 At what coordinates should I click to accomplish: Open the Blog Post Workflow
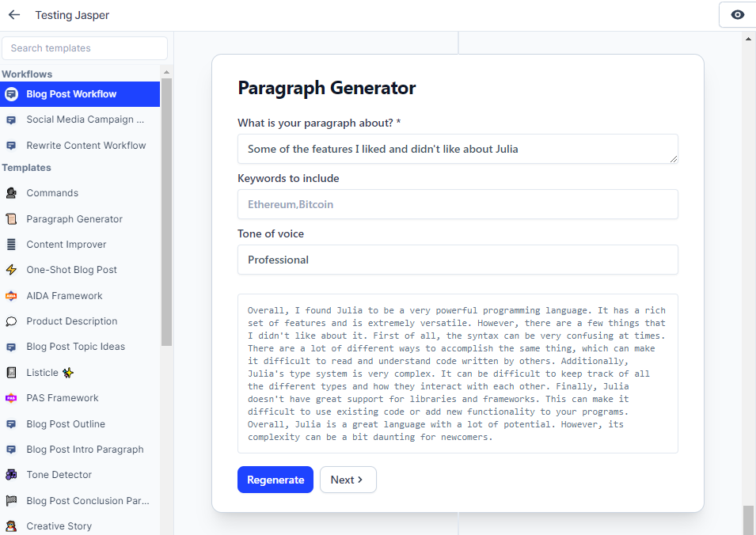80,94
